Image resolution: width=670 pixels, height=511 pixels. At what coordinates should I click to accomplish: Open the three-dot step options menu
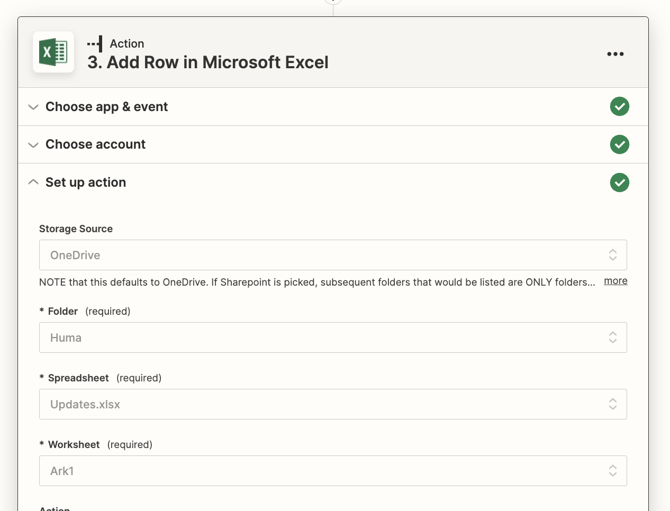(x=615, y=54)
